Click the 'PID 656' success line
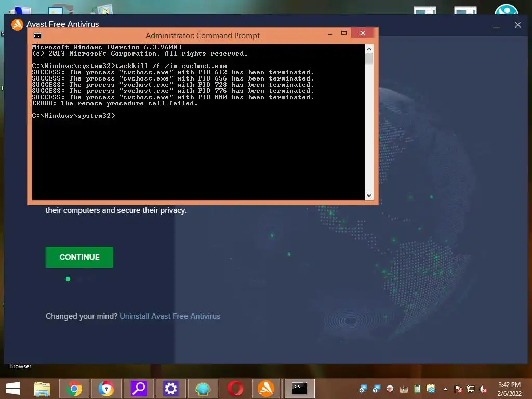The height and width of the screenshot is (399, 532). pyautogui.click(x=173, y=78)
